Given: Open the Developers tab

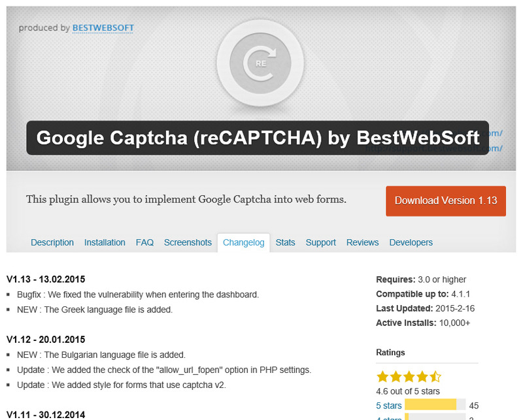Looking at the screenshot, I should point(411,242).
